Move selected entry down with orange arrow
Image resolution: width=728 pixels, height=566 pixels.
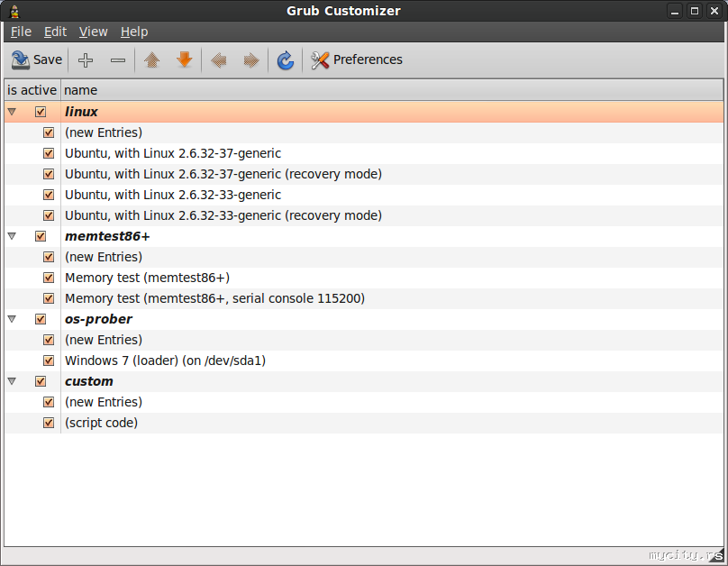pos(185,60)
